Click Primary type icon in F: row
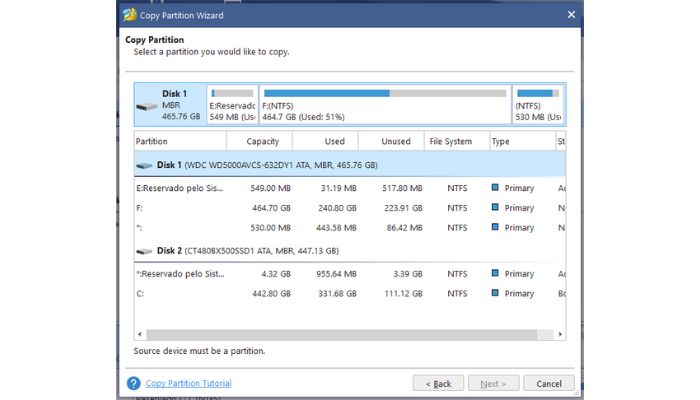The image size is (700, 400). pos(495,207)
